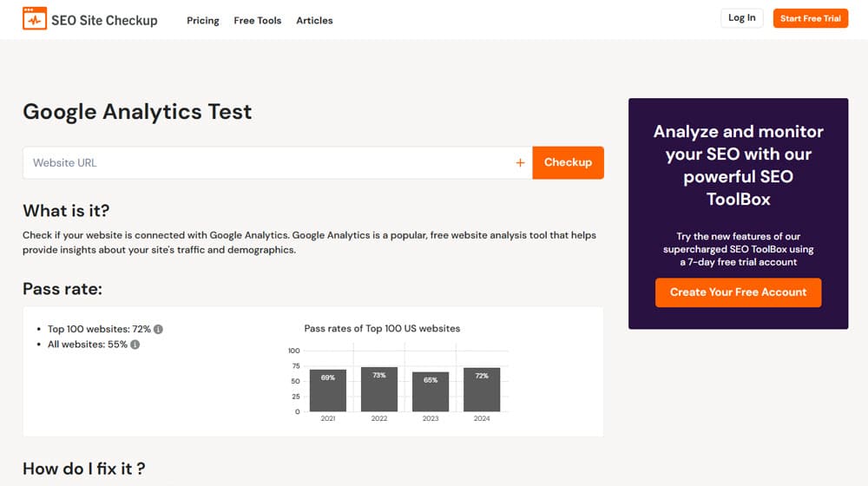Click the Log In button

pyautogui.click(x=742, y=17)
